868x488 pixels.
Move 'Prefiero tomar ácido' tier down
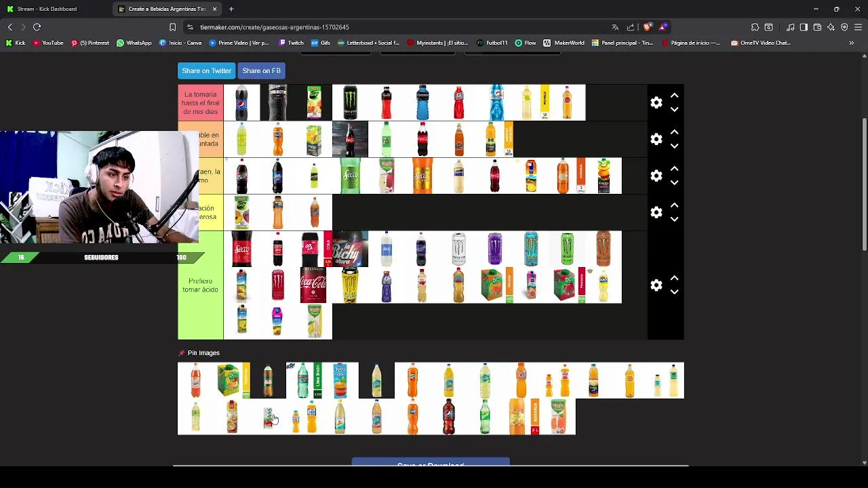coord(674,292)
